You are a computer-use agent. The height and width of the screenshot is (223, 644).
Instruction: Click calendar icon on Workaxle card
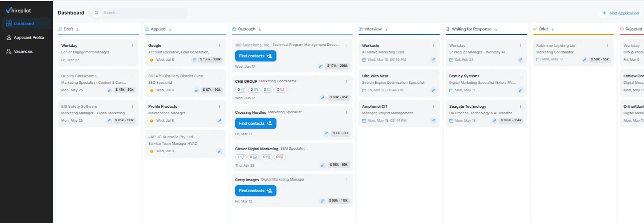[364, 60]
